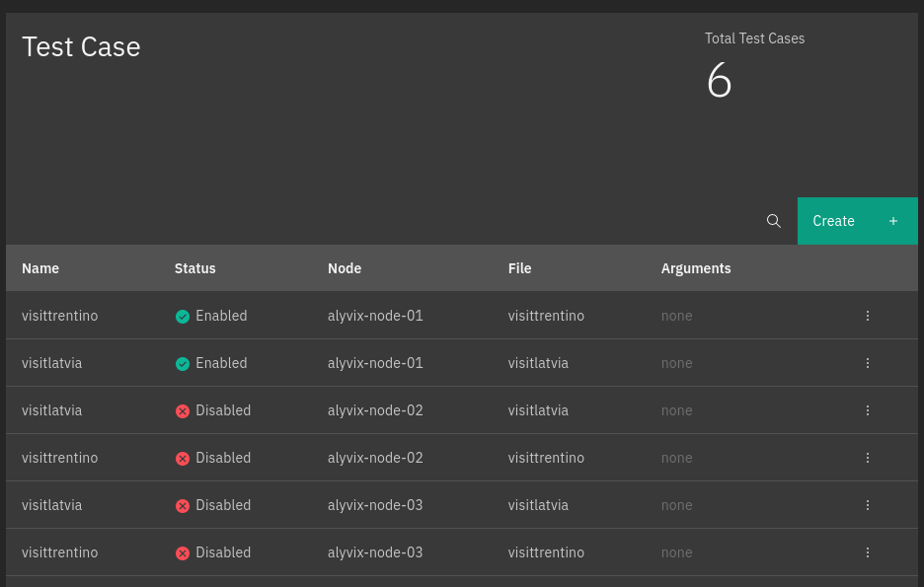924x587 pixels.
Task: Click the total count number 6
Action: (719, 80)
